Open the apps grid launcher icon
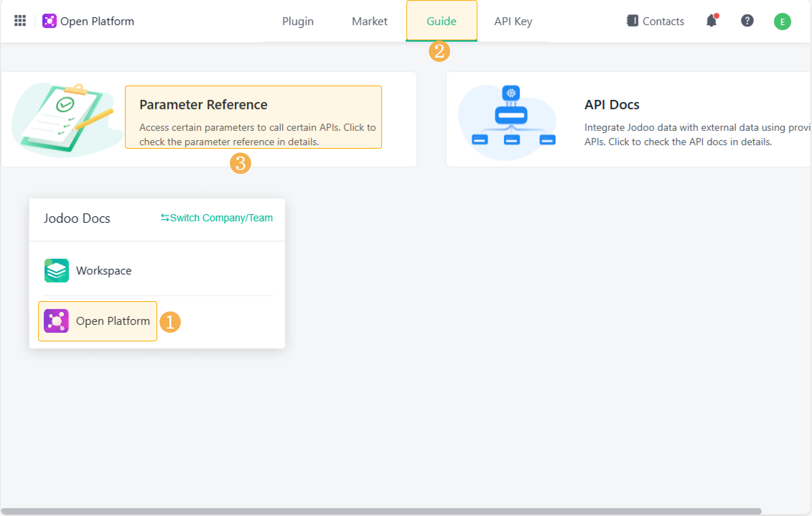 click(20, 21)
